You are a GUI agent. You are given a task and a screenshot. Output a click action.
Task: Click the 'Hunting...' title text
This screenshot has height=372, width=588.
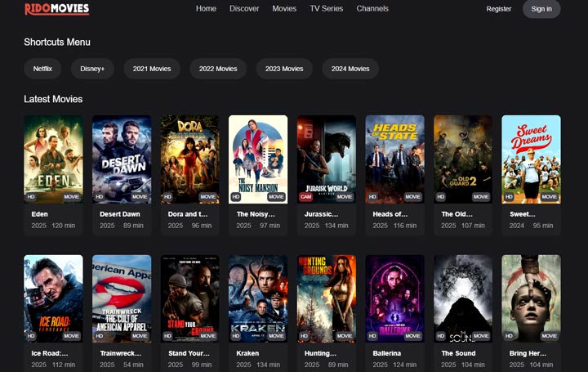(x=321, y=353)
